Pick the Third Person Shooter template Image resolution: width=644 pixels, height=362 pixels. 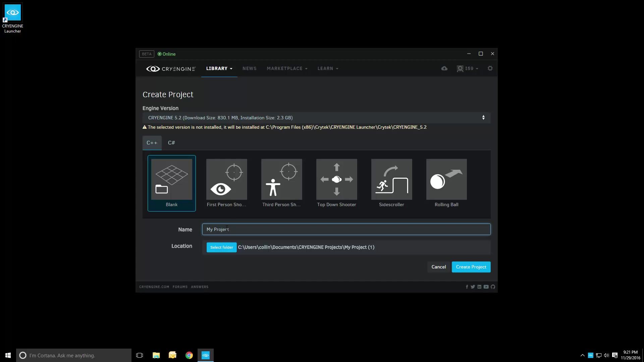click(x=281, y=183)
